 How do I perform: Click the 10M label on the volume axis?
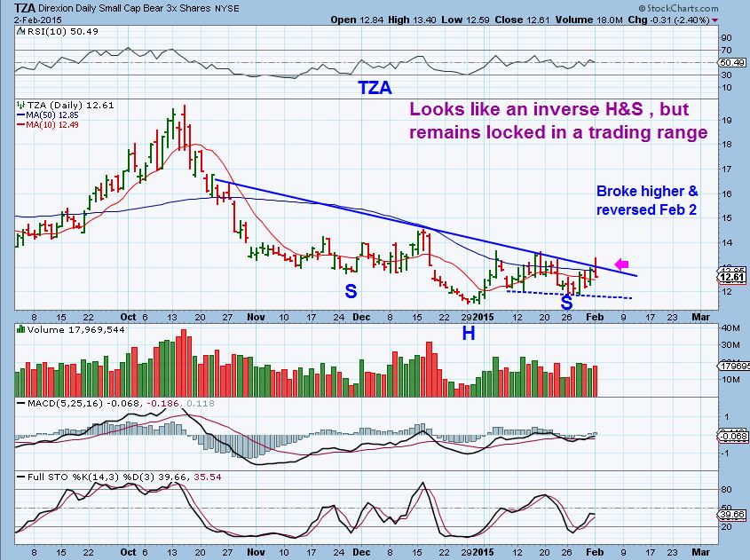click(x=730, y=379)
